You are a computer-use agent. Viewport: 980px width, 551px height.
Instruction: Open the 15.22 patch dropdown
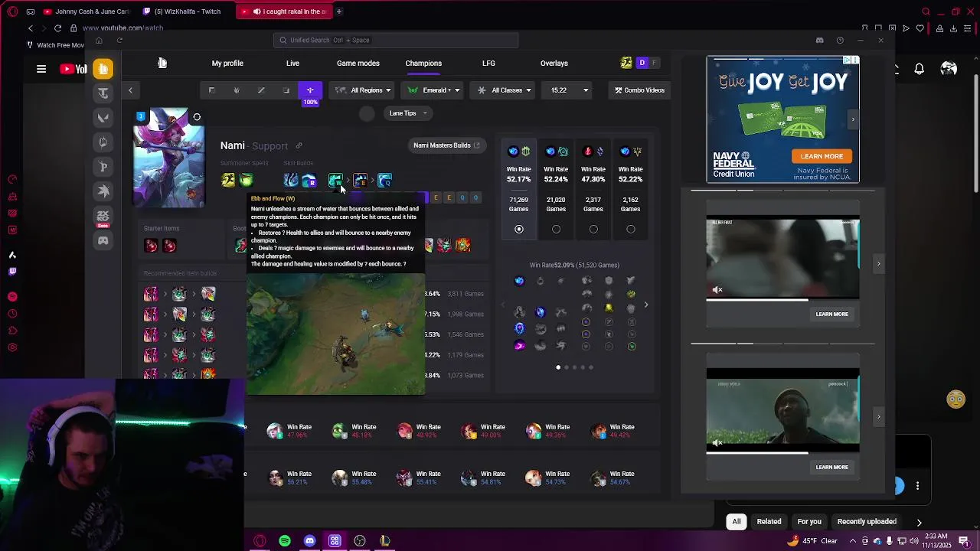coord(567,90)
